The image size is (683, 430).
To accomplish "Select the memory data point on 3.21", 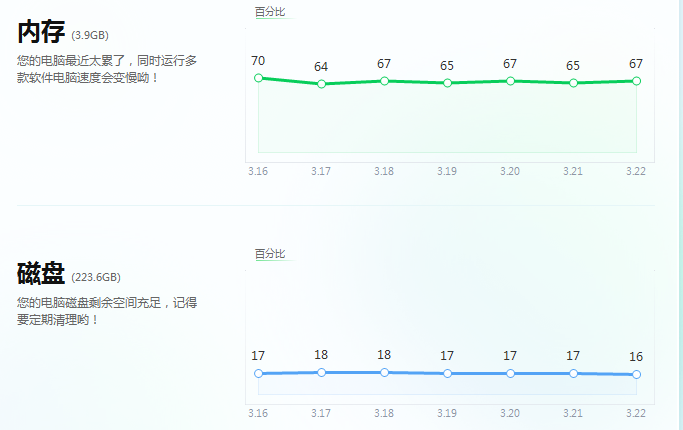I will pyautogui.click(x=573, y=83).
